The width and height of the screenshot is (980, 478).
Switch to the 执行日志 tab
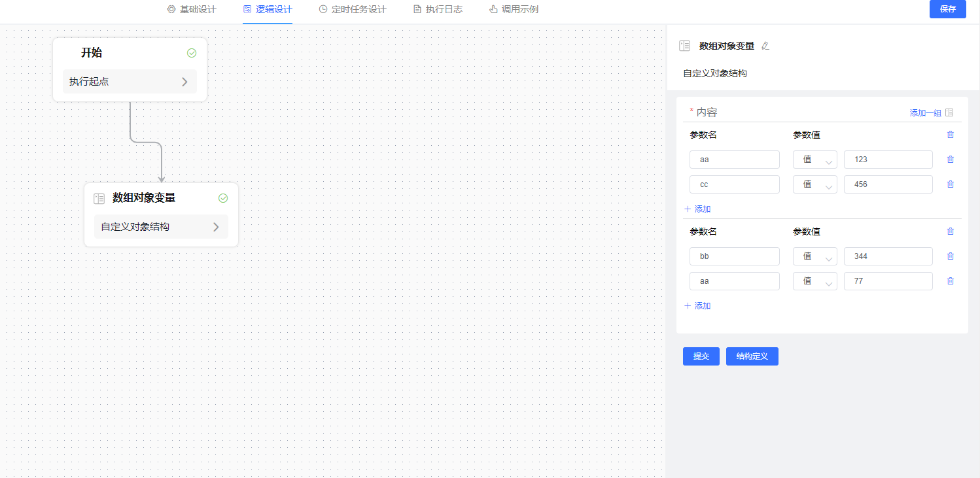tap(437, 9)
